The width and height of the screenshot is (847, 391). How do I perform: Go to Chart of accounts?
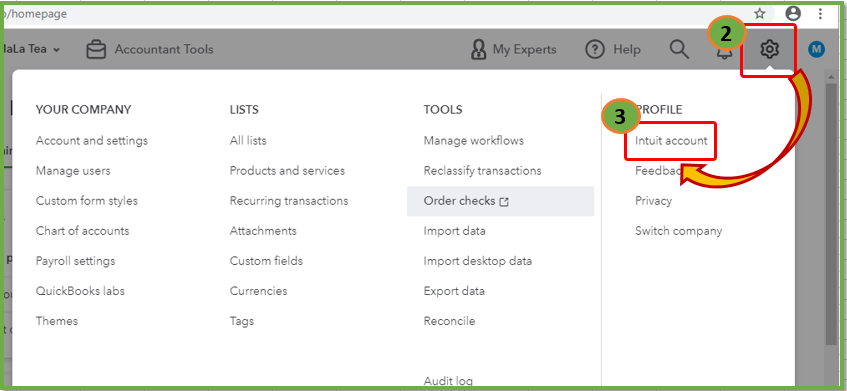point(83,231)
